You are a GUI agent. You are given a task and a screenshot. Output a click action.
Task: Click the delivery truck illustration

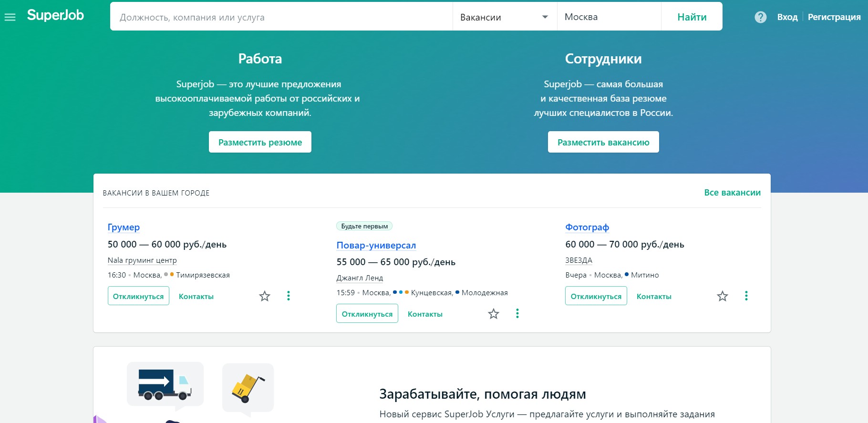165,384
